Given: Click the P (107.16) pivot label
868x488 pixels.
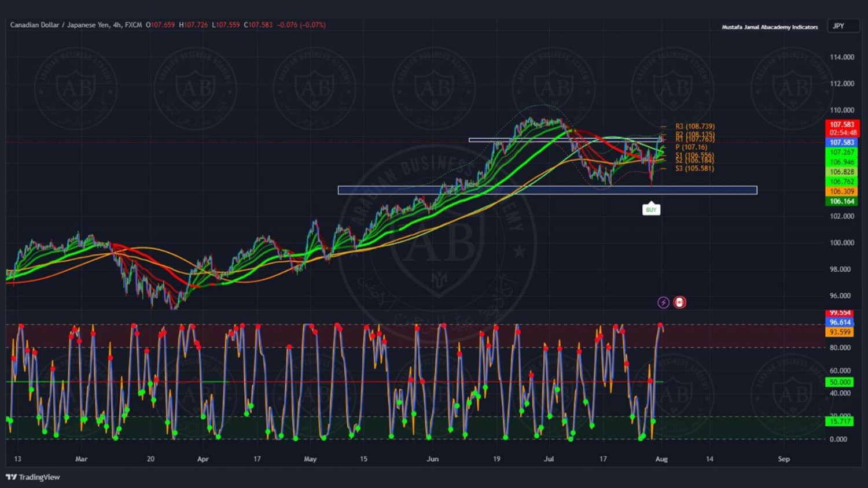Looking at the screenshot, I should tap(691, 147).
